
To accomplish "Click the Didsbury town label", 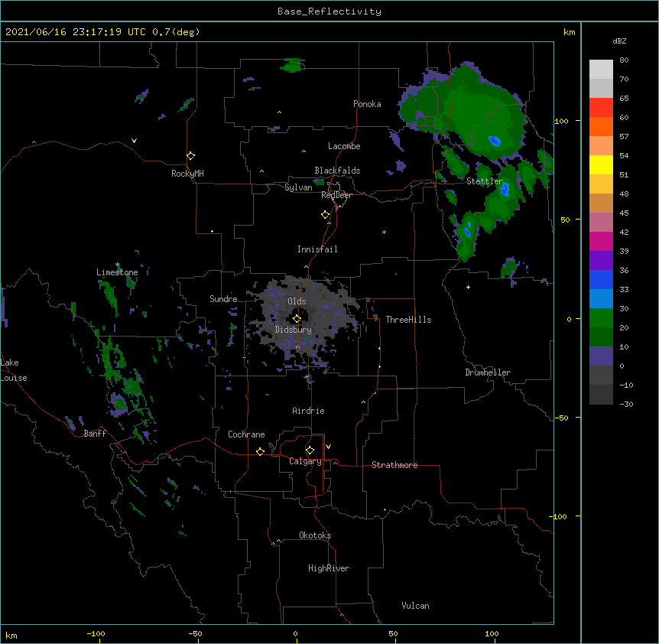I will click(x=294, y=330).
